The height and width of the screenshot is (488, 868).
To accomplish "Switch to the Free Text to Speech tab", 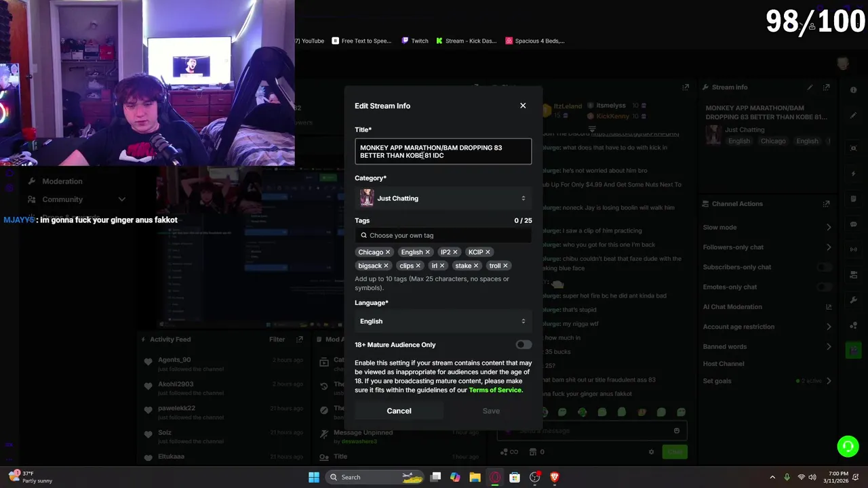I will point(361,41).
